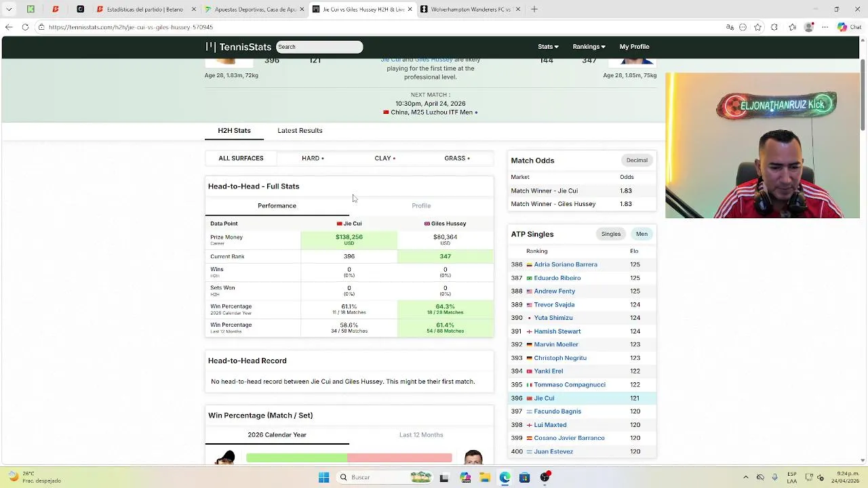Select the GRASS surface filter
Screen dimensions: 868x488
[x=457, y=158]
